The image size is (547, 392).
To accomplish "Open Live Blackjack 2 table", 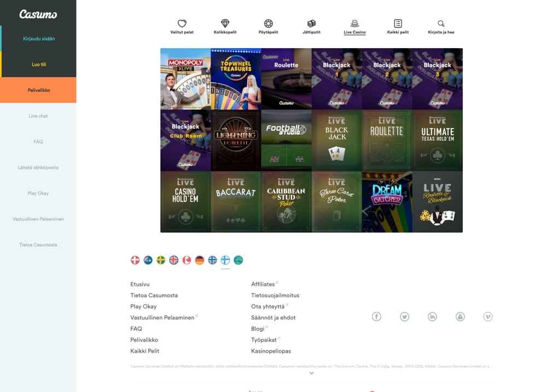I will 387,79.
